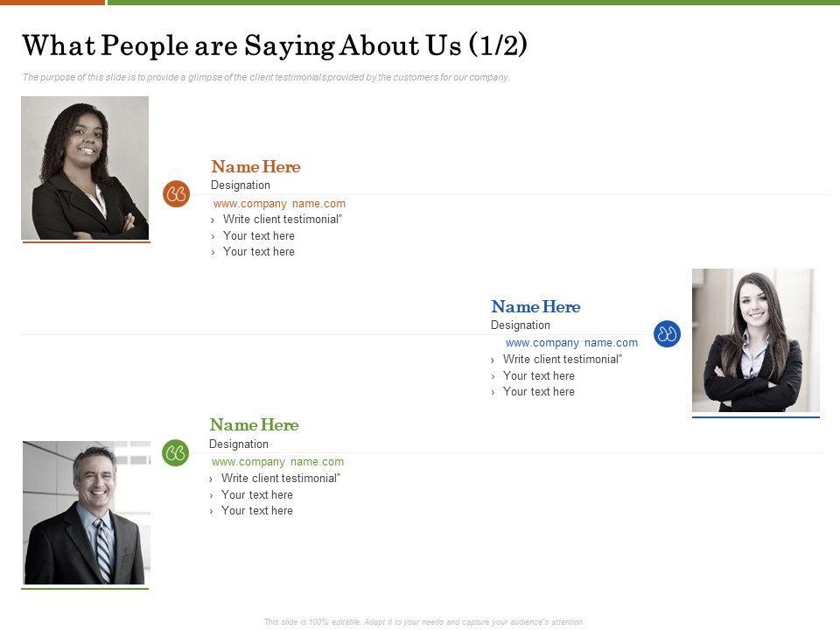This screenshot has height=630, width=840.
Task: Click the italic slide purpose subtitle text
Action: 265,77
